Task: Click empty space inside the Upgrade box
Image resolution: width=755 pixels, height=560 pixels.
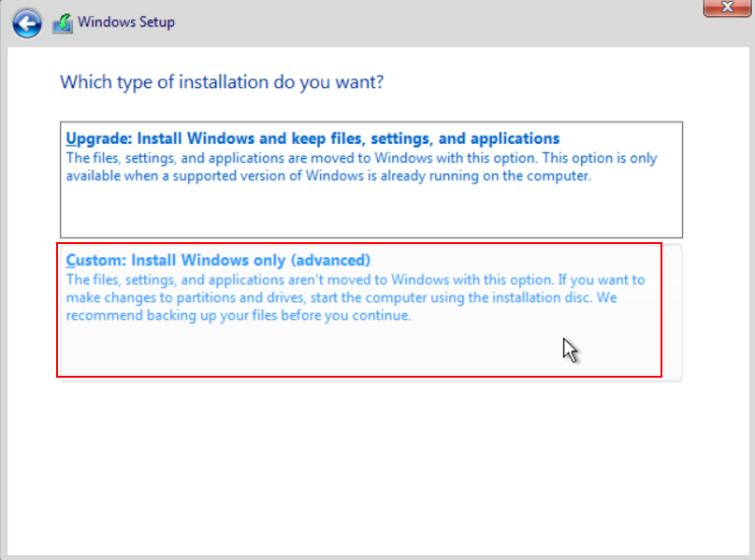Action: (370, 211)
